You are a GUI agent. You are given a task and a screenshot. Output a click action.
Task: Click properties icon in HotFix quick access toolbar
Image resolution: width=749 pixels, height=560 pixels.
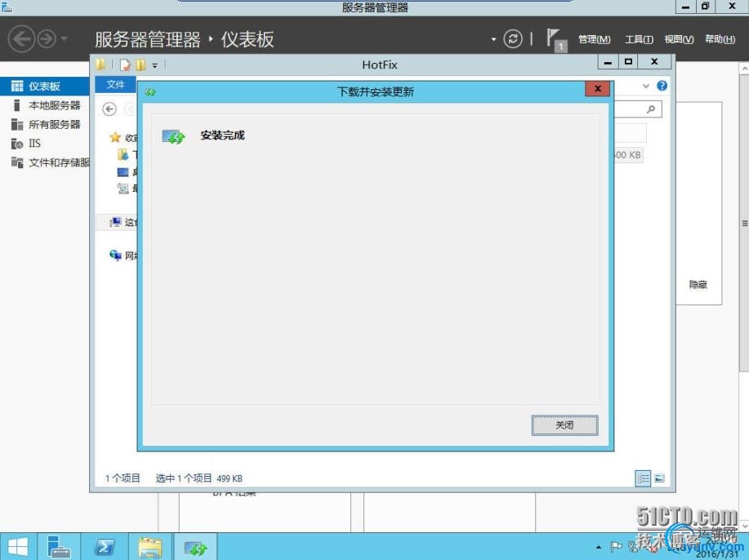[125, 65]
